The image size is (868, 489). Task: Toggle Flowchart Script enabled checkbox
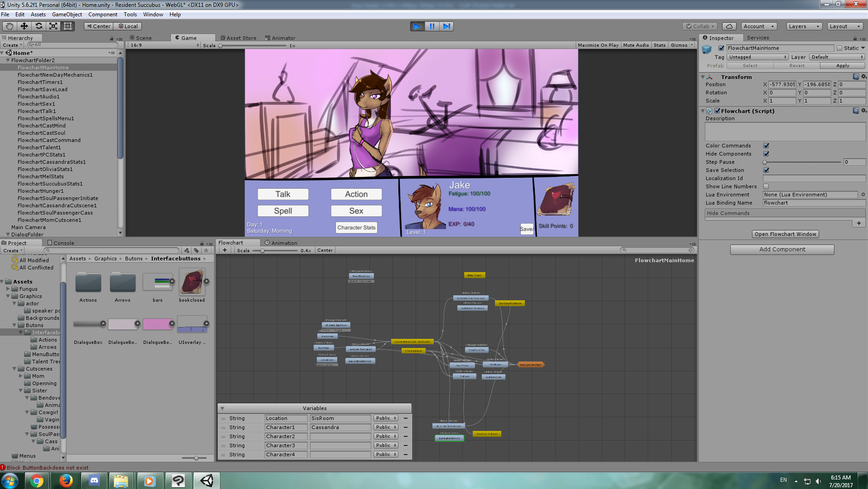(718, 111)
